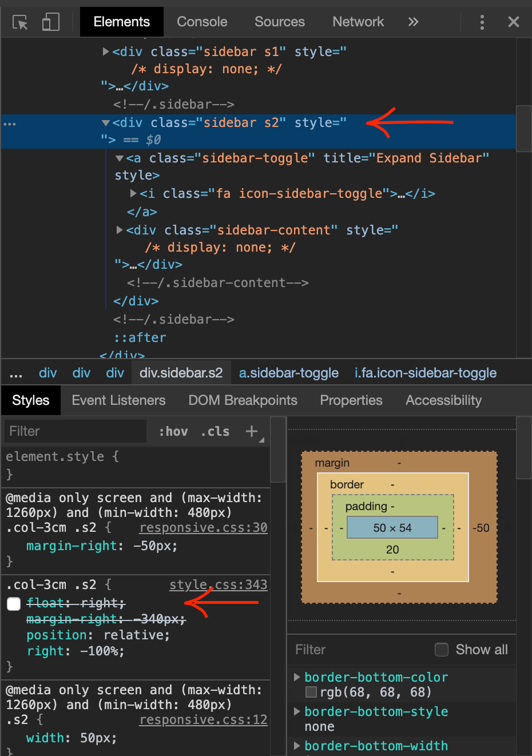Viewport: 532px width, 756px height.
Task: Click the plus icon to add new style rule
Action: [x=252, y=431]
